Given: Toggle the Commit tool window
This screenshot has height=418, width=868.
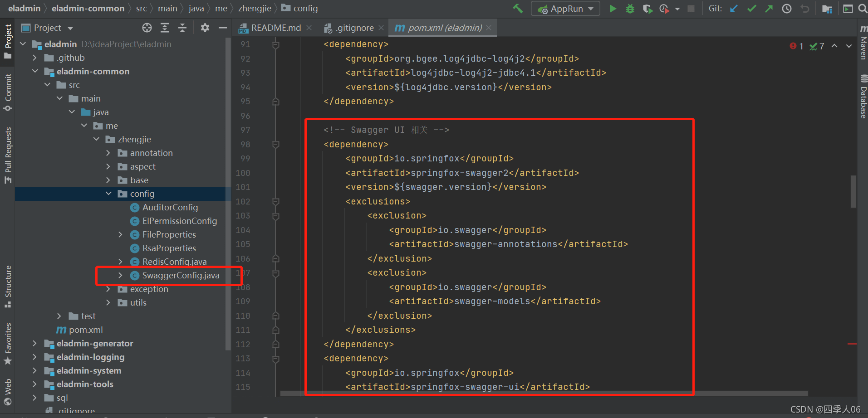Looking at the screenshot, I should (x=8, y=92).
